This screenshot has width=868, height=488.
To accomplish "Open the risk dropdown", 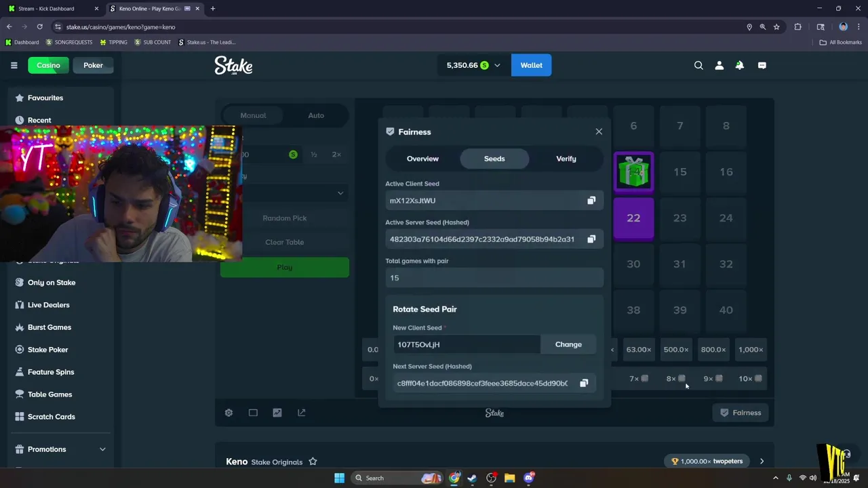I will (296, 193).
